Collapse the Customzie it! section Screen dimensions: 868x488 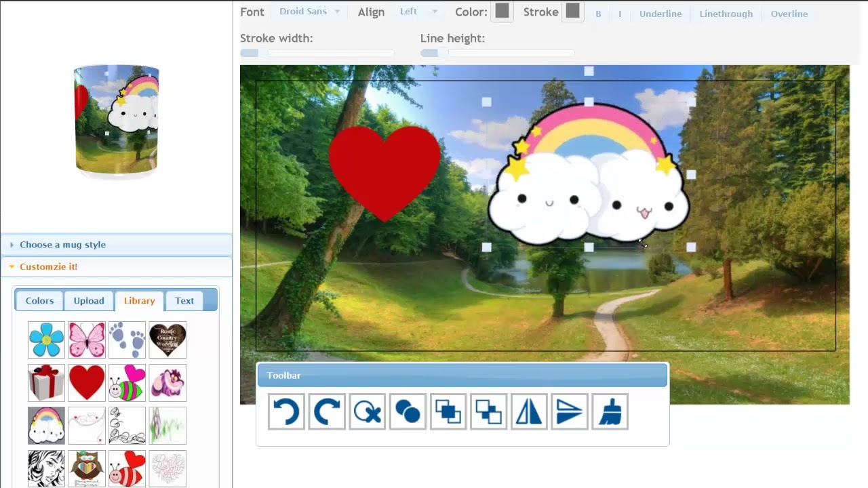(117, 266)
